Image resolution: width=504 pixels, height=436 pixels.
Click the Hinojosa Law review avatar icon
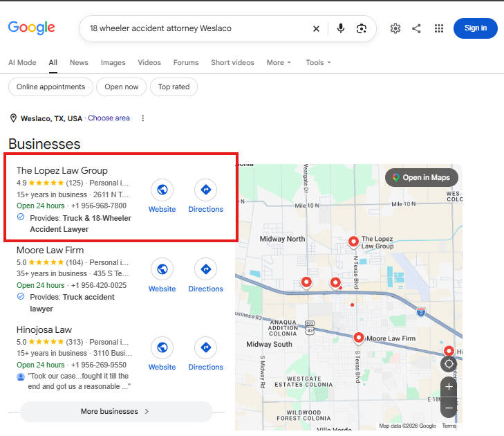click(x=21, y=376)
